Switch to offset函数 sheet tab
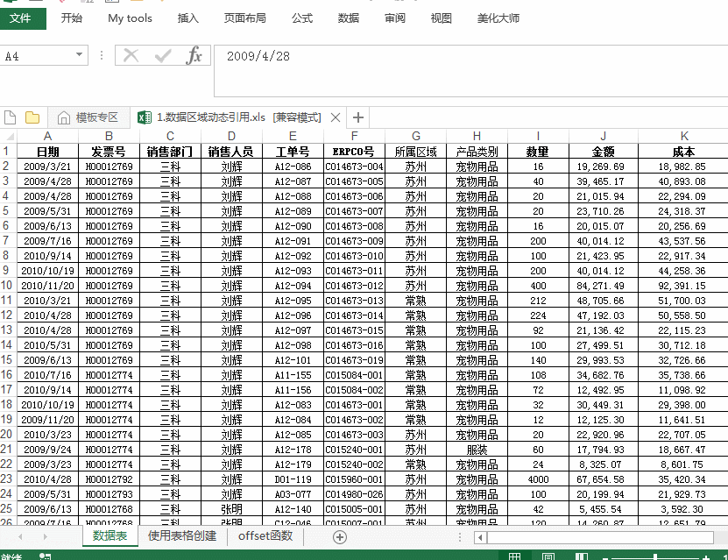This screenshot has height=560, width=728. 265,535
